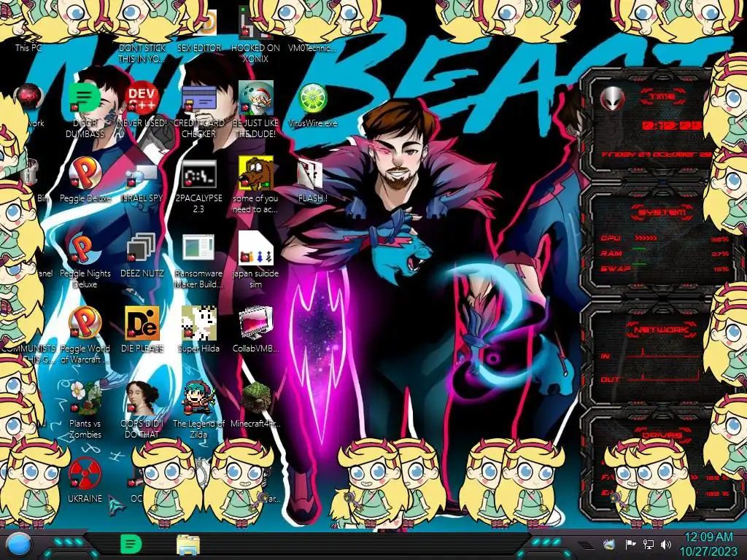Open the CREDIT CARD CHECKER shortcut
The height and width of the screenshot is (560, 747).
pyautogui.click(x=198, y=99)
